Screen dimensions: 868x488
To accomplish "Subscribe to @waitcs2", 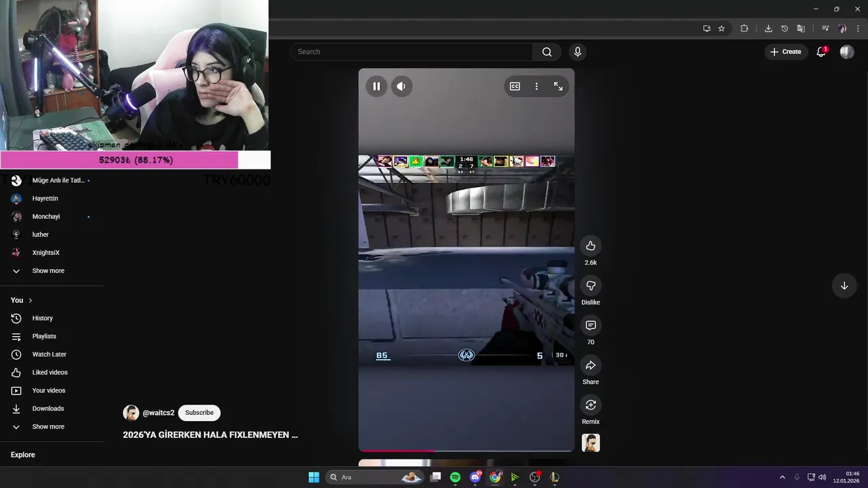I will (199, 413).
